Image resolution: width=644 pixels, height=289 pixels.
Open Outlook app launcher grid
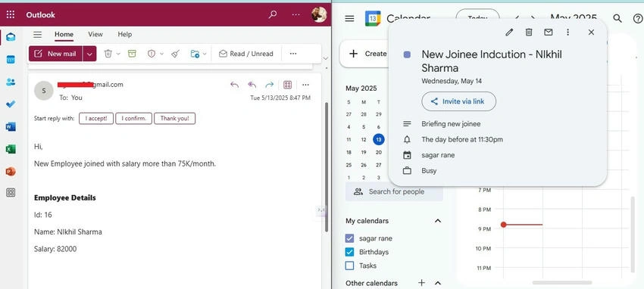11,15
